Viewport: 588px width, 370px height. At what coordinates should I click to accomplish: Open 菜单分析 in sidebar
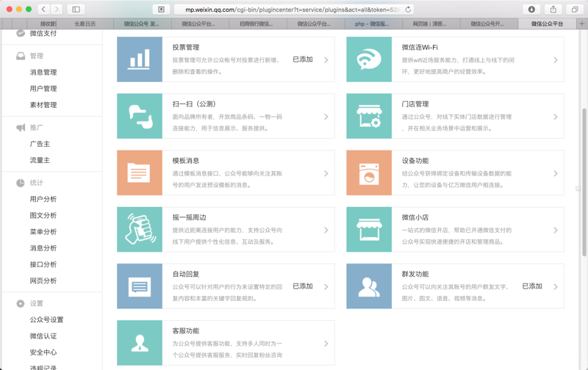tap(43, 232)
